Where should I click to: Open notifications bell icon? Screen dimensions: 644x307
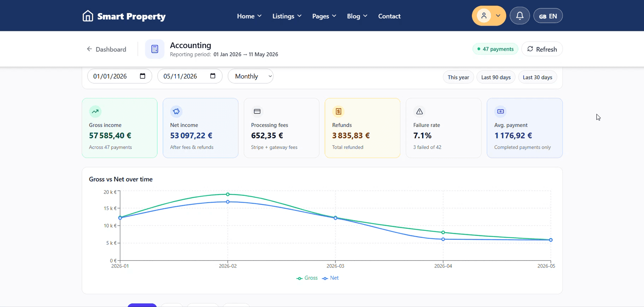click(x=520, y=16)
